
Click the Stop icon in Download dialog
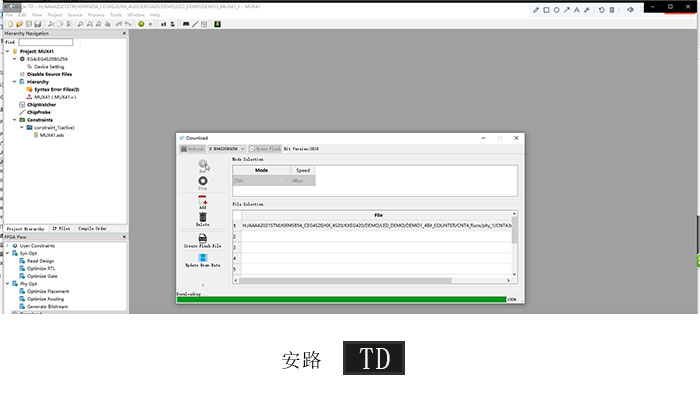coord(203,181)
